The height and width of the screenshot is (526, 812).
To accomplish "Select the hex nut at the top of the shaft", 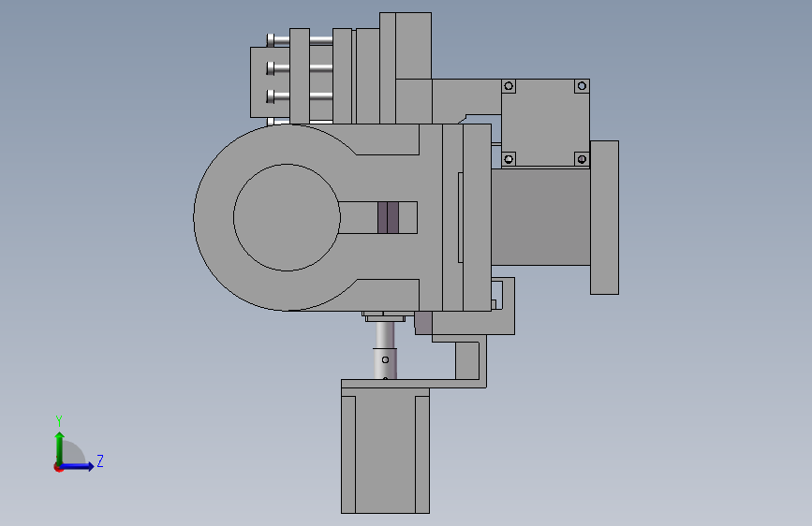I will pos(385,316).
